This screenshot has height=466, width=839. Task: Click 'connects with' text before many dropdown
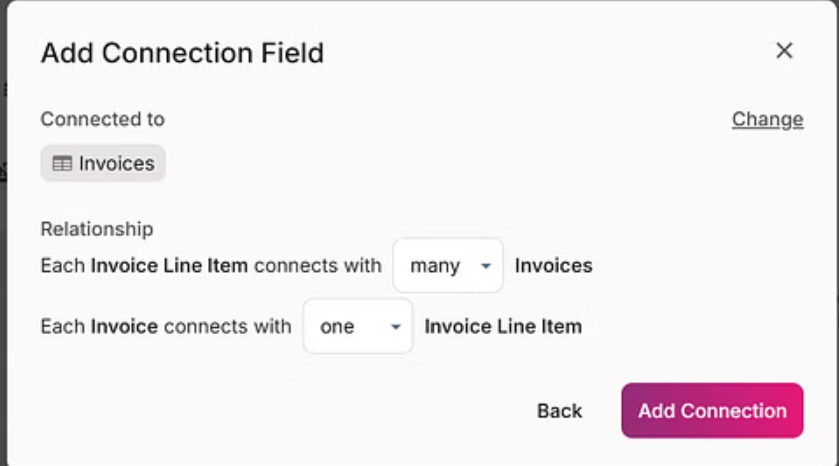(x=317, y=266)
